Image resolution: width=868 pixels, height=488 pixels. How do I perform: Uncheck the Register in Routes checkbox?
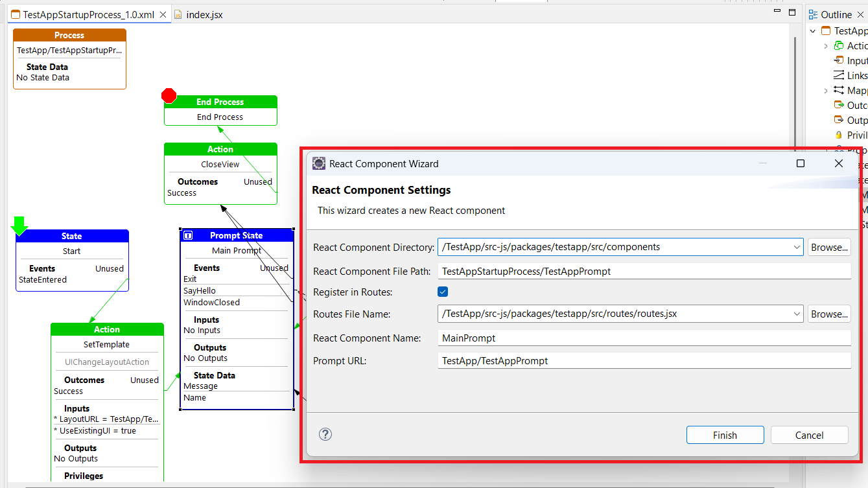[x=443, y=292]
